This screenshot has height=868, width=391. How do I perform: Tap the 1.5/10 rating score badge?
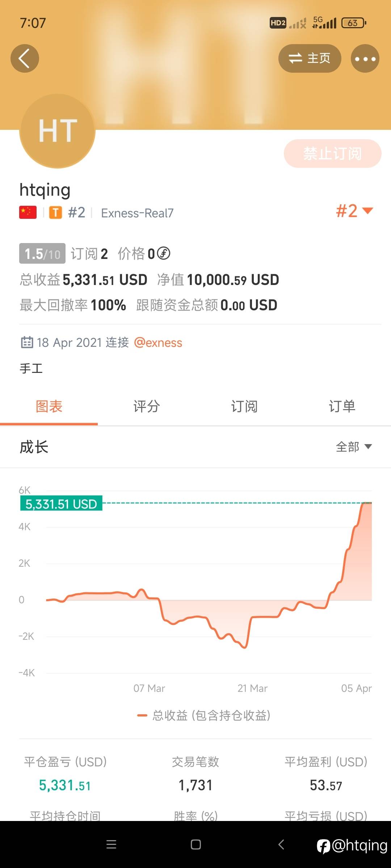[x=42, y=254]
